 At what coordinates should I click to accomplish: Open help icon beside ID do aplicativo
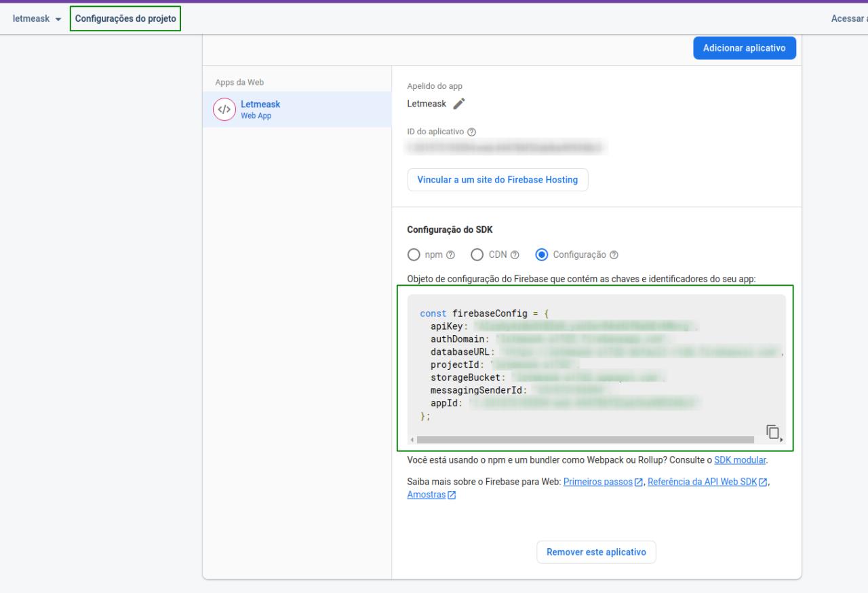click(471, 132)
